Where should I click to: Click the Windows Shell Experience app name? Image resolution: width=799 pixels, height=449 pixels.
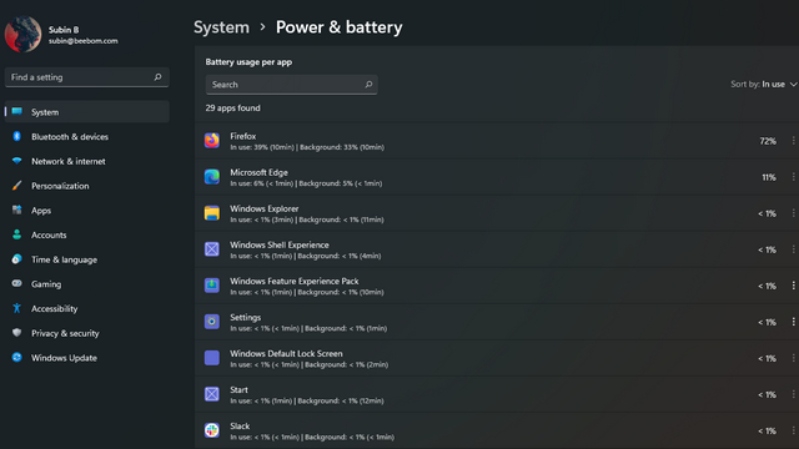(279, 245)
